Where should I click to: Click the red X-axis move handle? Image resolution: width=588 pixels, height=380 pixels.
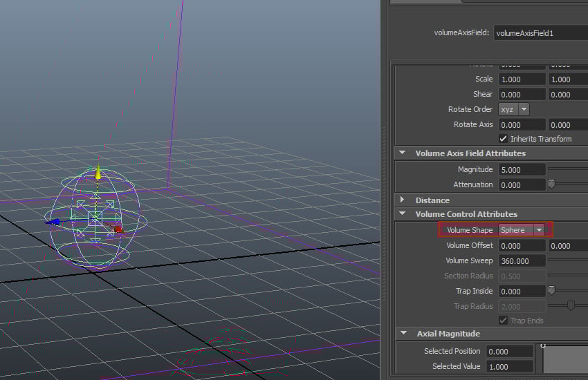[118, 228]
